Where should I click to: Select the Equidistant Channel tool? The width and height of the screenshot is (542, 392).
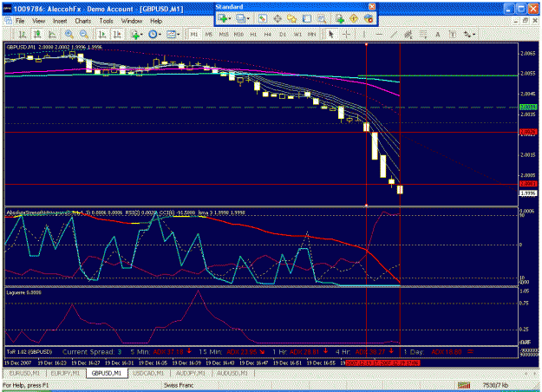pyautogui.click(x=408, y=34)
